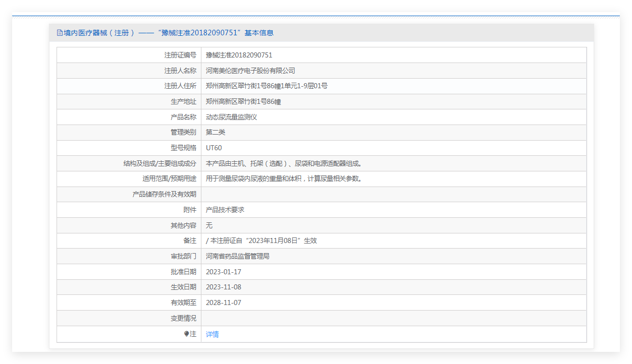Click the 注册人住所 label

click(x=180, y=86)
